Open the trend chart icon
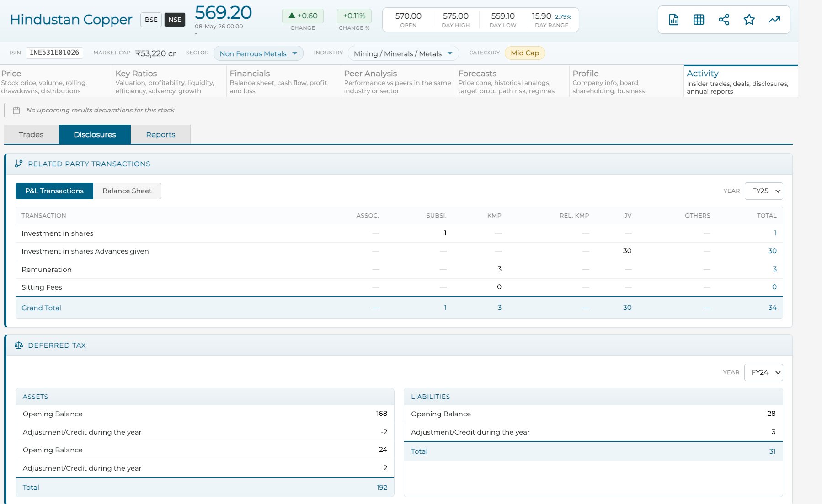Screen dimensions: 822x504 pos(774,20)
